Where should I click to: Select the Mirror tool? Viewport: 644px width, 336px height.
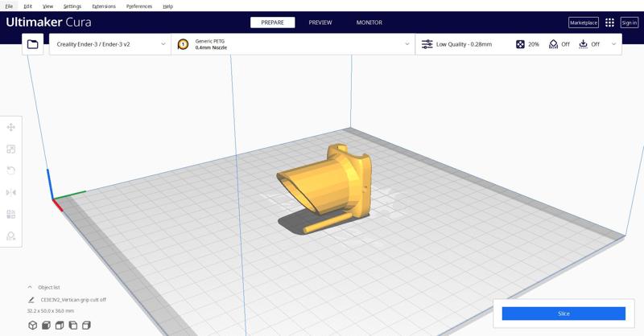point(11,192)
